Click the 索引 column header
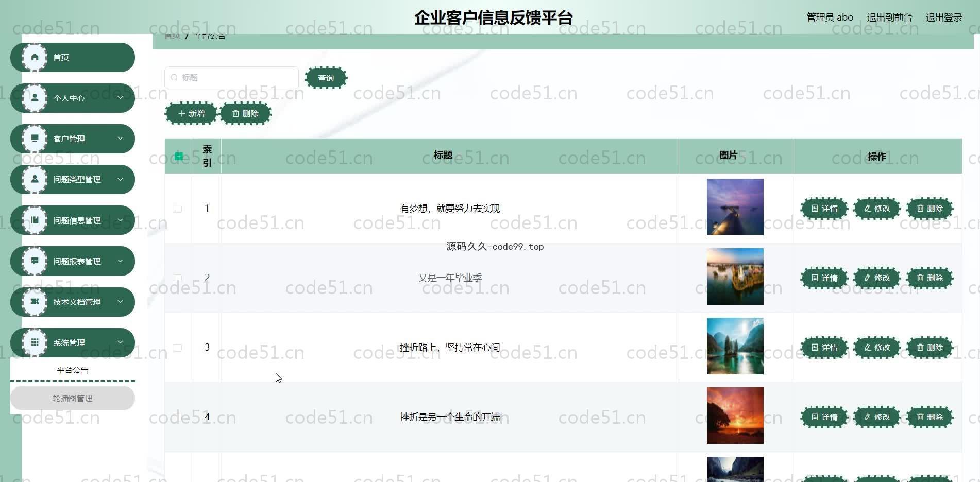Viewport: 980px width, 482px height. 207,156
